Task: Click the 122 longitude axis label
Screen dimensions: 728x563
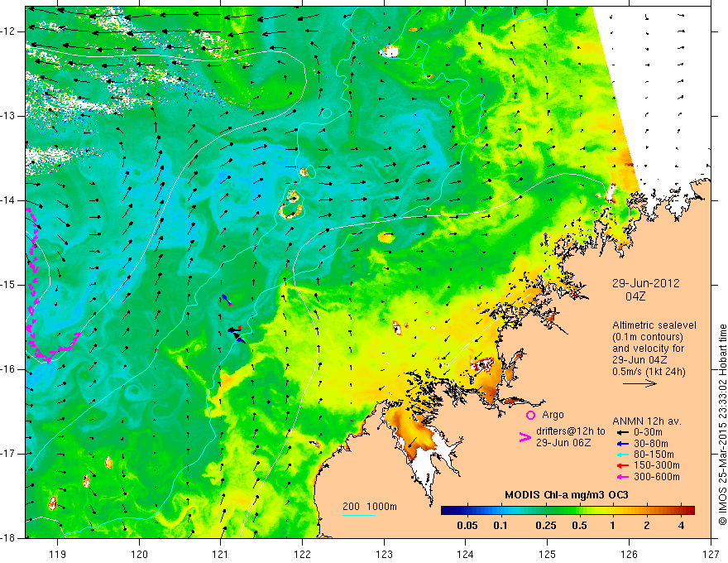Action: click(x=303, y=554)
